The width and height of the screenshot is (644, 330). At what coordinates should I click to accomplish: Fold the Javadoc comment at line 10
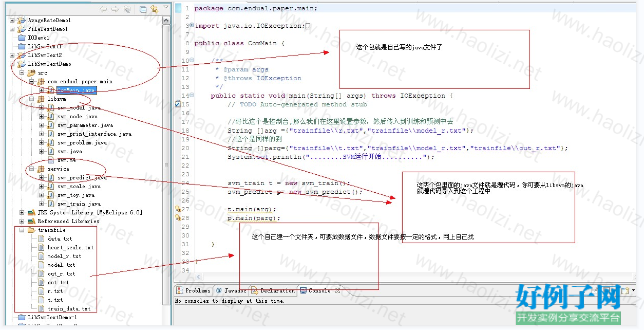click(192, 61)
